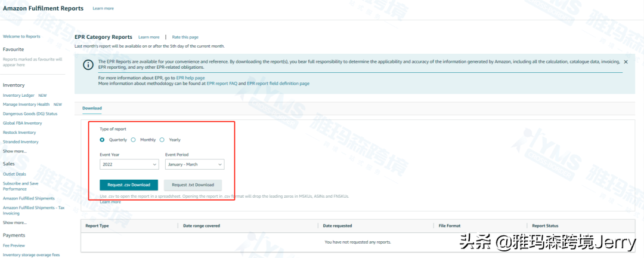Open the Fee Preview report
This screenshot has height=258, width=644.
[x=14, y=245]
